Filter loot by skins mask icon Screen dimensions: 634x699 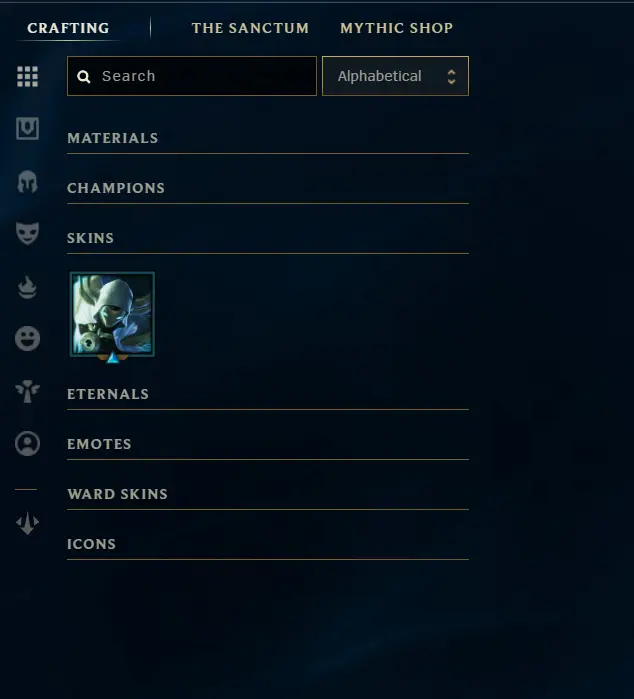click(27, 233)
